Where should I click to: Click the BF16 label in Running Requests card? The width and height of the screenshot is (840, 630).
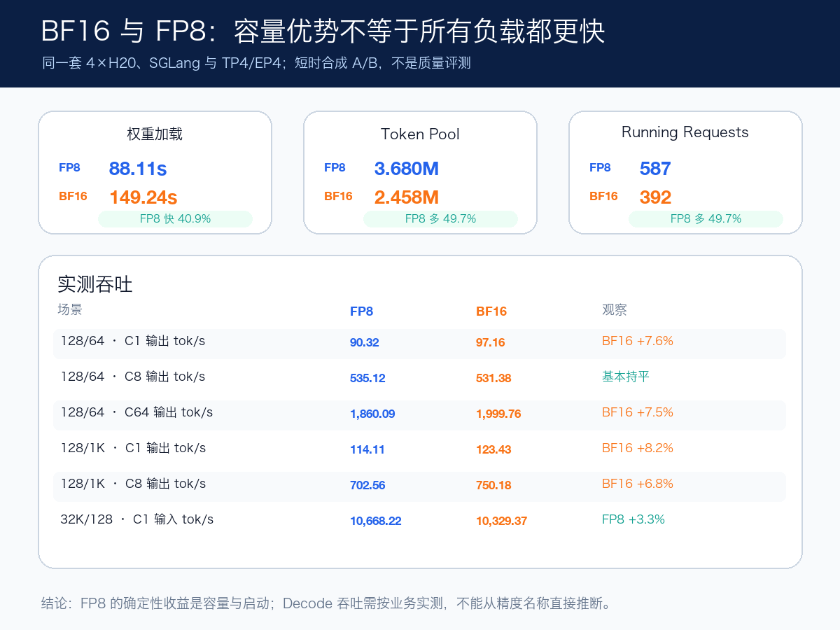(603, 197)
